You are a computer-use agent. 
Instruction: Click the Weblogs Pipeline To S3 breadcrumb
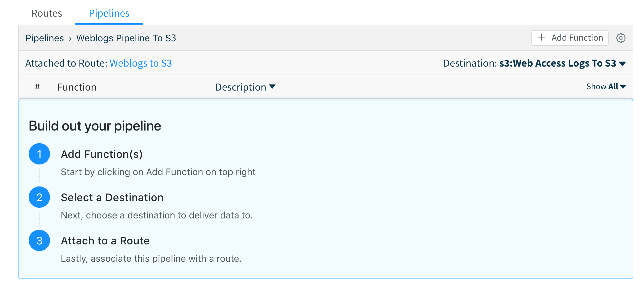coord(126,38)
